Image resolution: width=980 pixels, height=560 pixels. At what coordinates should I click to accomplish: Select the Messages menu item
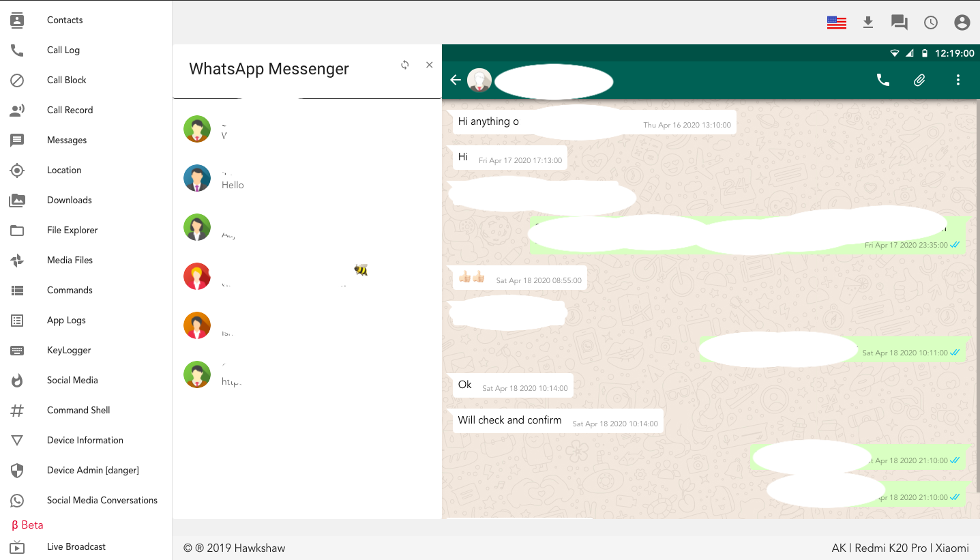(x=67, y=141)
